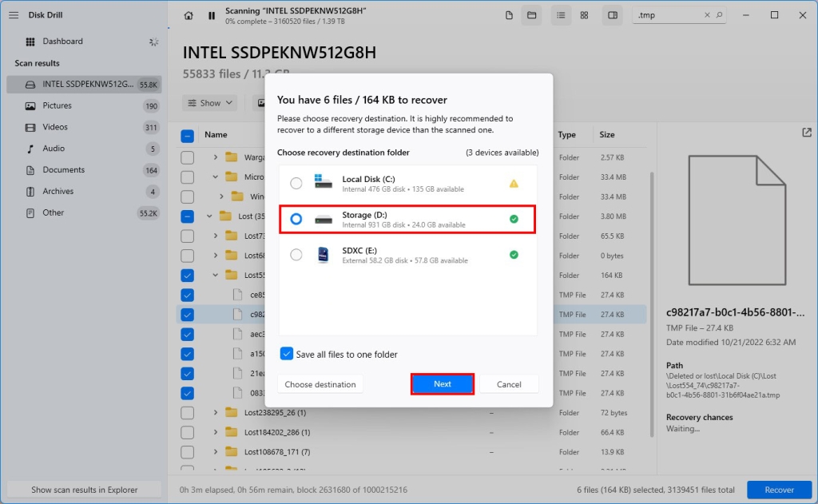This screenshot has width=818, height=504.
Task: Open the files icon in the toolbar
Action: 509,14
